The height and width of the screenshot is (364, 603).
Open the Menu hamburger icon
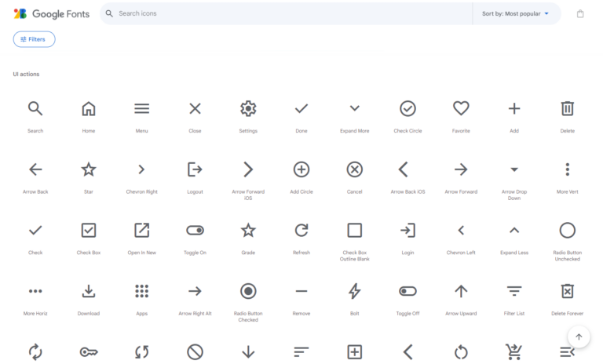pyautogui.click(x=141, y=109)
